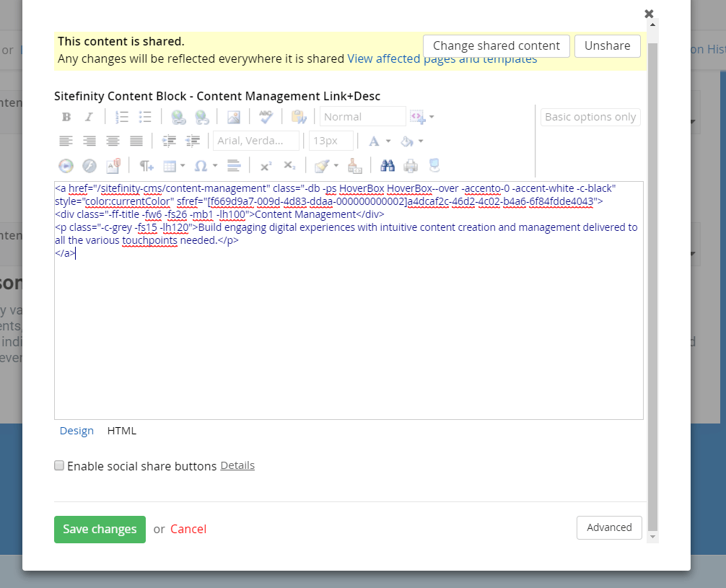Screen dimensions: 726x588
Task: Switch to the HTML view tab
Action: point(121,431)
